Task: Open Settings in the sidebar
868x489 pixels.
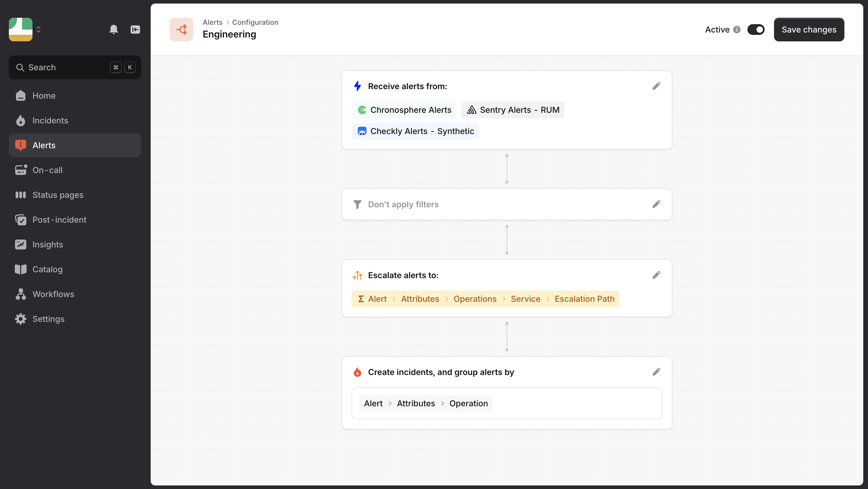Action: (x=48, y=319)
